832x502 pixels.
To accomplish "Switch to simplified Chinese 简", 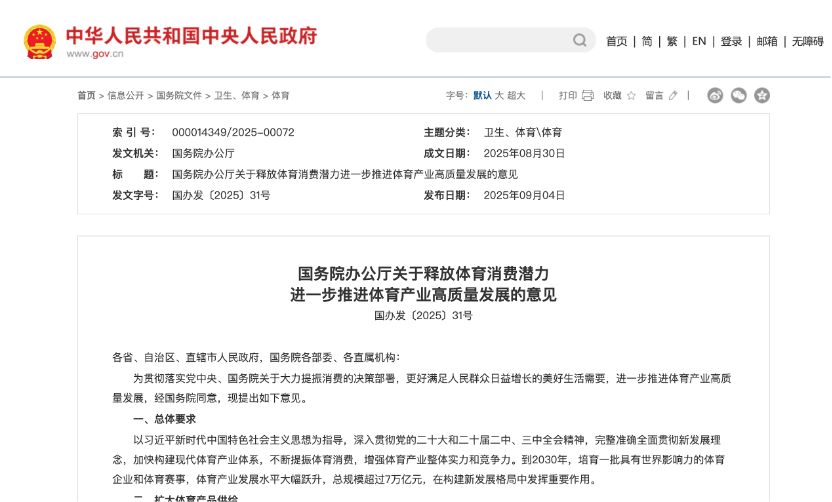I will (x=647, y=41).
